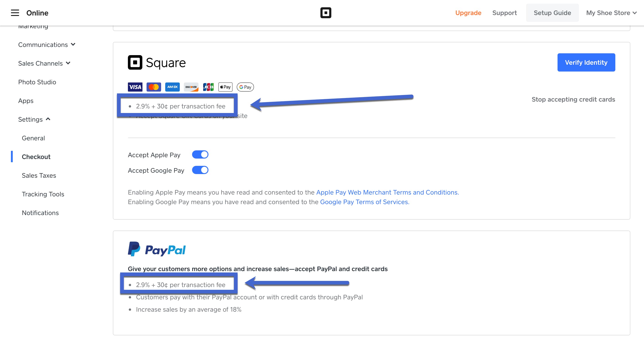
Task: Select the Apple Pay badge icon
Action: [x=225, y=87]
